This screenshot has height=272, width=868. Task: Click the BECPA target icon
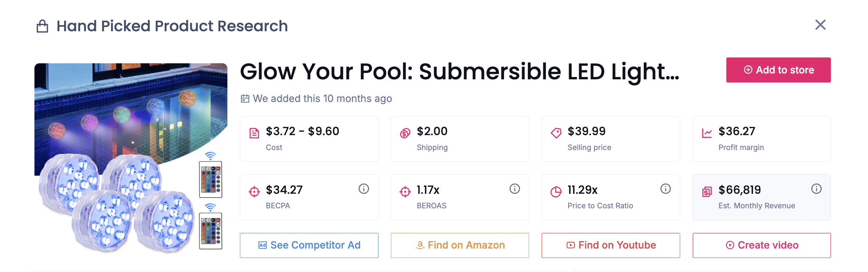pos(254,192)
